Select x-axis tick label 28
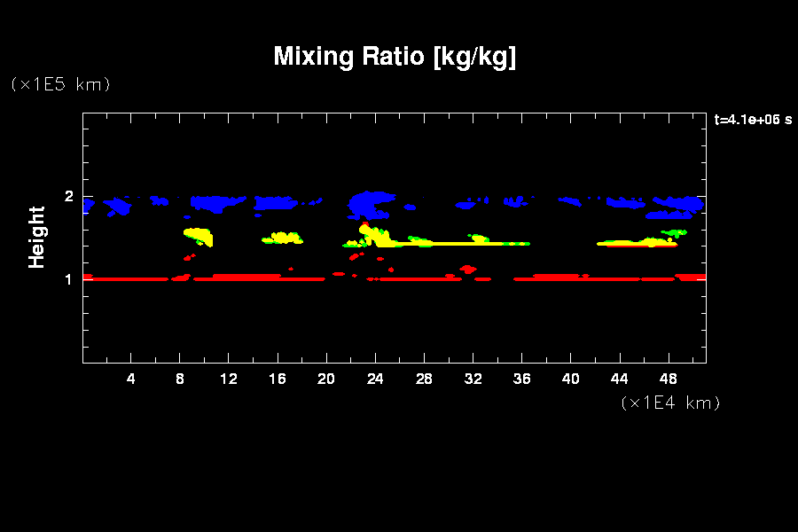Viewport: 798px width, 532px height. coord(424,379)
